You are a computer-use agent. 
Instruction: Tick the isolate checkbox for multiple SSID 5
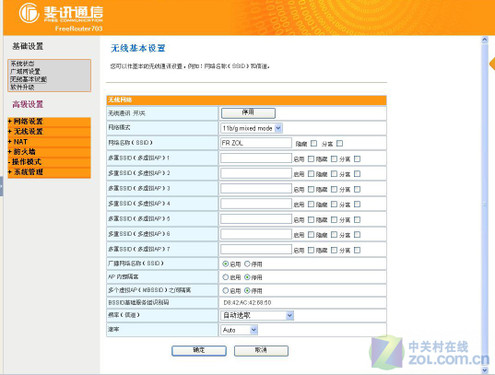tap(357, 220)
